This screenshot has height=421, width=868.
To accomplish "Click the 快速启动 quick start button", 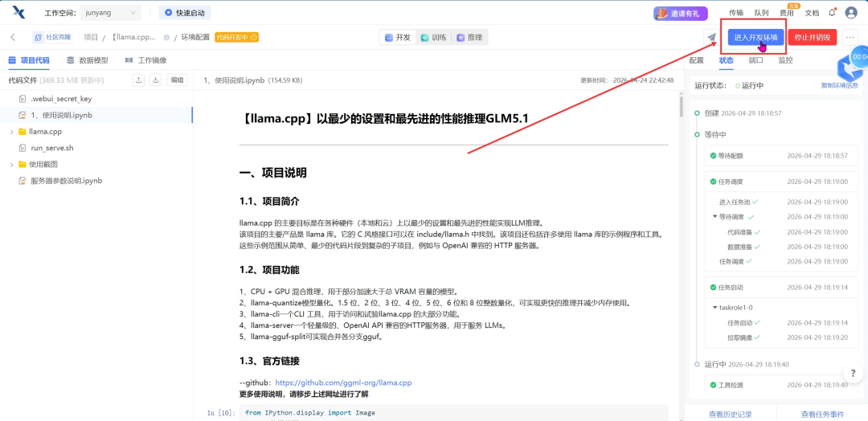I will [x=185, y=12].
